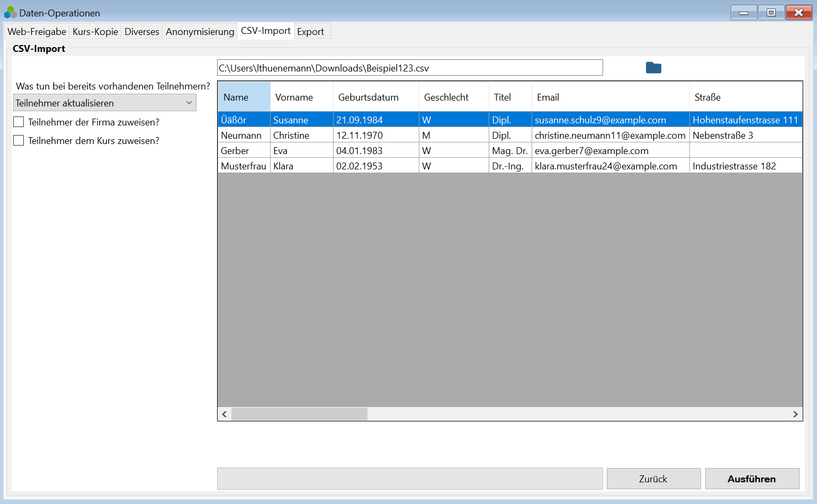Click the CSV file path field
This screenshot has height=504, width=817.
click(x=410, y=68)
